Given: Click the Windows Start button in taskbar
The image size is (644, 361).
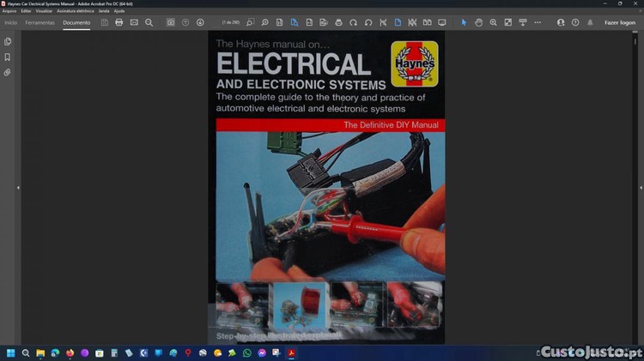Looking at the screenshot, I should click(10, 352).
